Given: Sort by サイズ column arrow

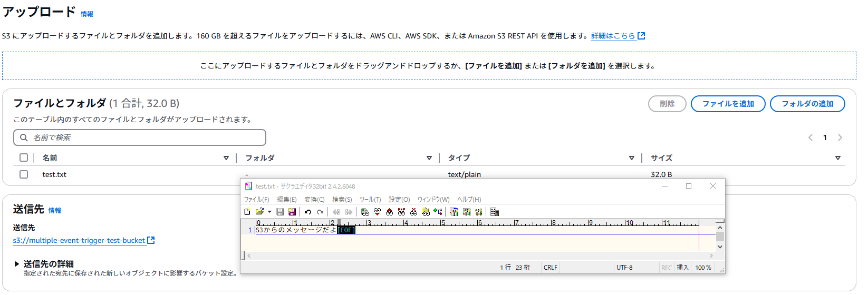Looking at the screenshot, I should click(838, 158).
